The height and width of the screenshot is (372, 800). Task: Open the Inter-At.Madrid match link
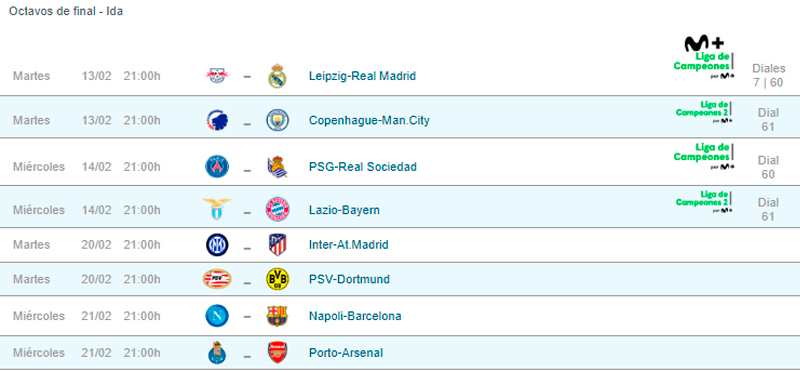click(349, 244)
